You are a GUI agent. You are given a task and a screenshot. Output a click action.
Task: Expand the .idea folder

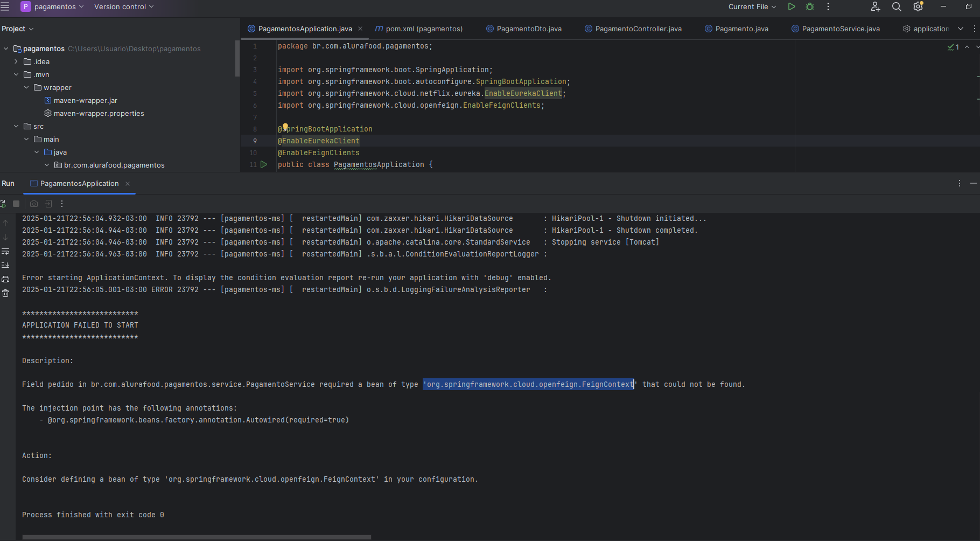[x=16, y=61]
